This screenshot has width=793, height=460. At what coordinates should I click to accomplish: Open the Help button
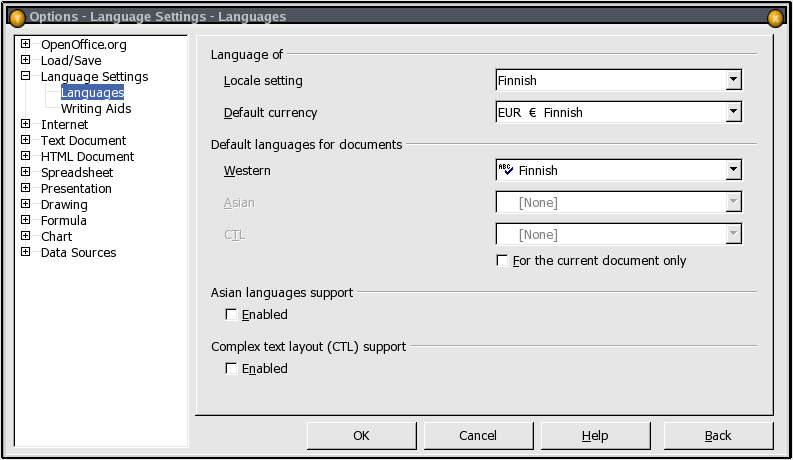tap(596, 436)
